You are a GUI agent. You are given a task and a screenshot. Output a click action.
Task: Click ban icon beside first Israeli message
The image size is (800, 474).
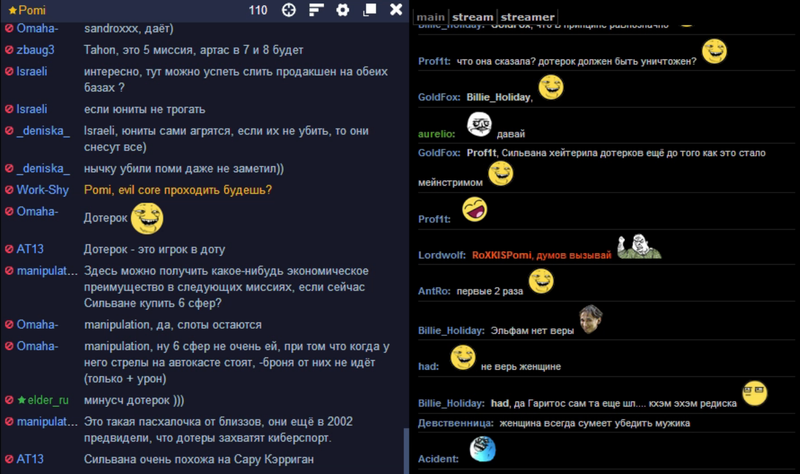(9, 71)
